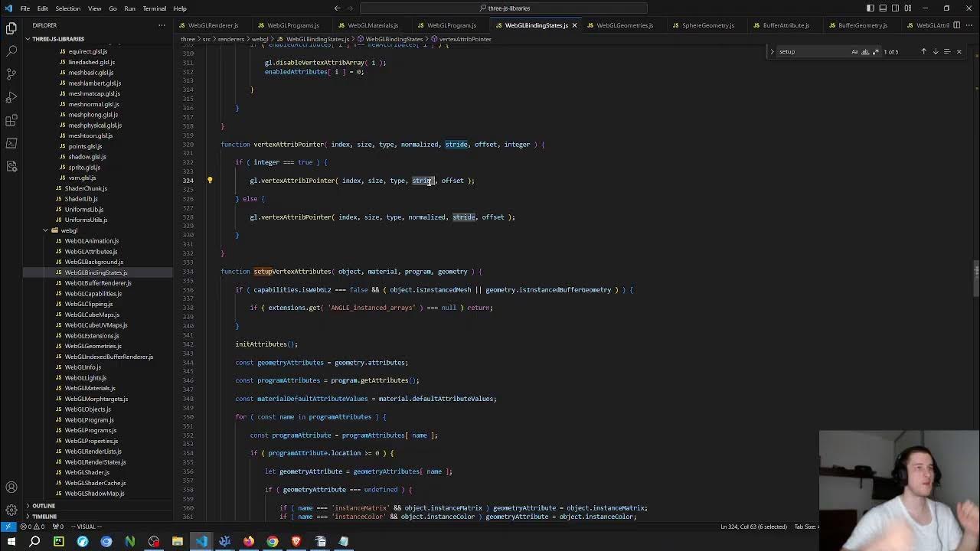The width and height of the screenshot is (980, 551).
Task: Toggle secondary side bar layout icon
Action: pyautogui.click(x=895, y=8)
